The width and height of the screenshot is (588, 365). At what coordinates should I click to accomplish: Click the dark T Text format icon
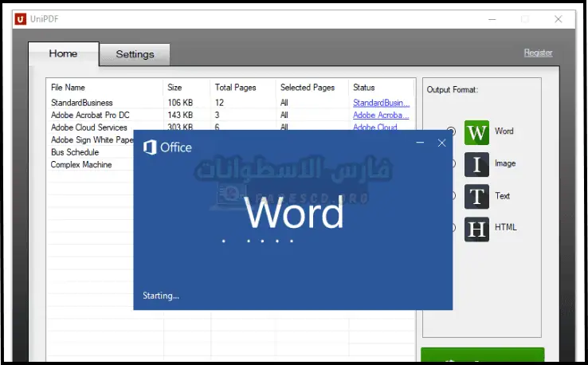(476, 196)
